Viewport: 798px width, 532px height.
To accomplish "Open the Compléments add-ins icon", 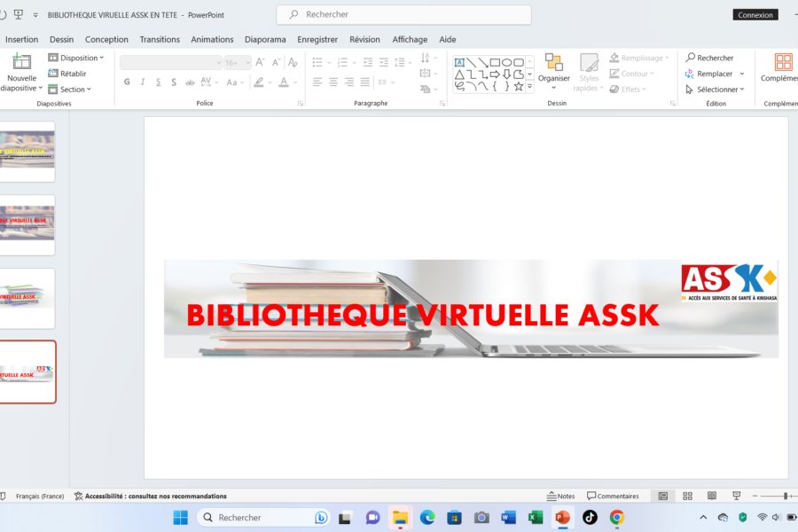I will click(x=783, y=62).
